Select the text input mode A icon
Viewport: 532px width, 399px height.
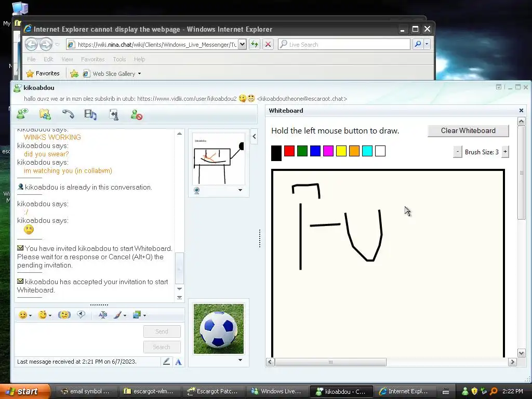point(179,362)
